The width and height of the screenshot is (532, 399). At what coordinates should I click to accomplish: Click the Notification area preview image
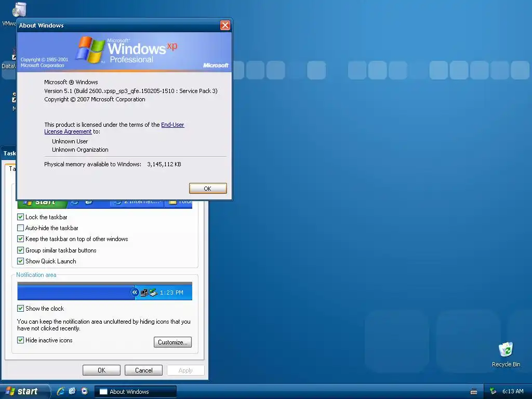coord(104,291)
